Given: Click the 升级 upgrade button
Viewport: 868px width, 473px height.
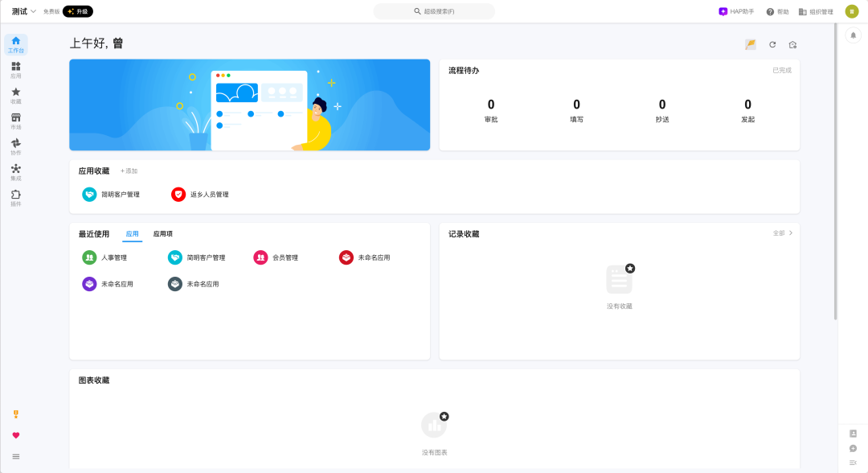Looking at the screenshot, I should [77, 11].
